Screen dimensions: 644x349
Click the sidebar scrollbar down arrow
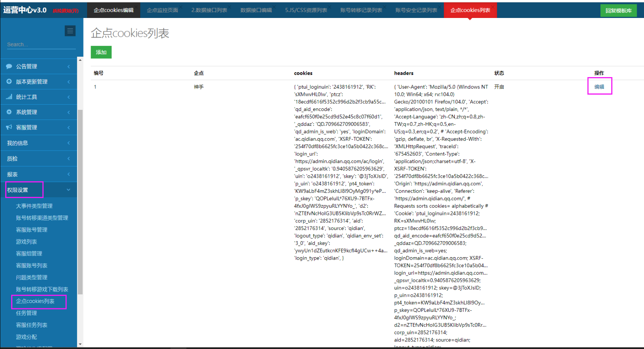coord(80,344)
